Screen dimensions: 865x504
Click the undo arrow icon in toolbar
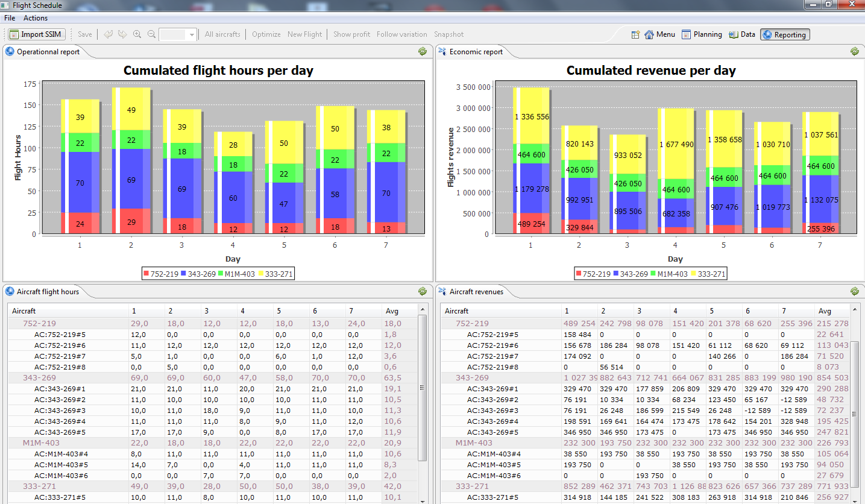[108, 34]
